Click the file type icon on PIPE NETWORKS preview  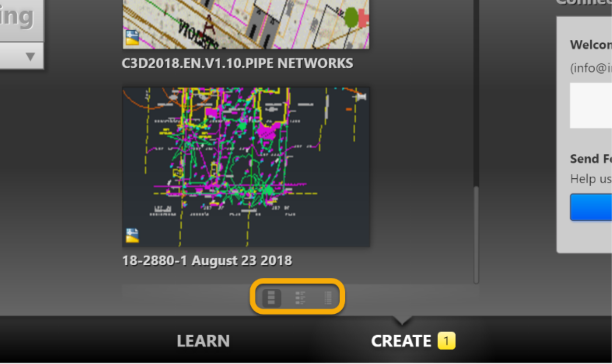pyautogui.click(x=132, y=38)
